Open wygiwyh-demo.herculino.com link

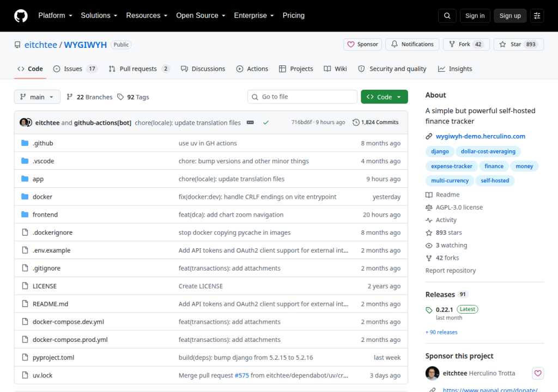click(x=481, y=136)
